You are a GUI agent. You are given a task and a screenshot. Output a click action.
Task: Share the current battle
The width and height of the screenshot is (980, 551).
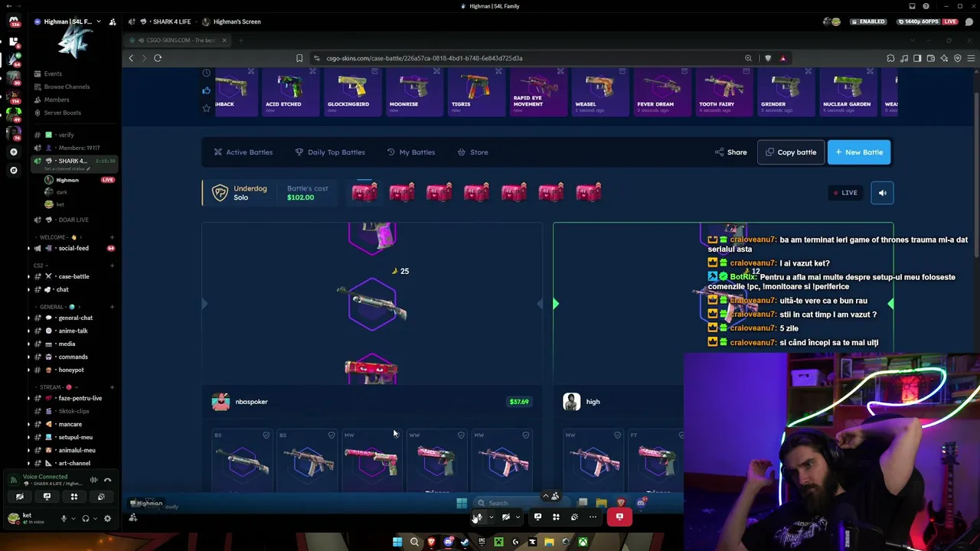coord(730,152)
